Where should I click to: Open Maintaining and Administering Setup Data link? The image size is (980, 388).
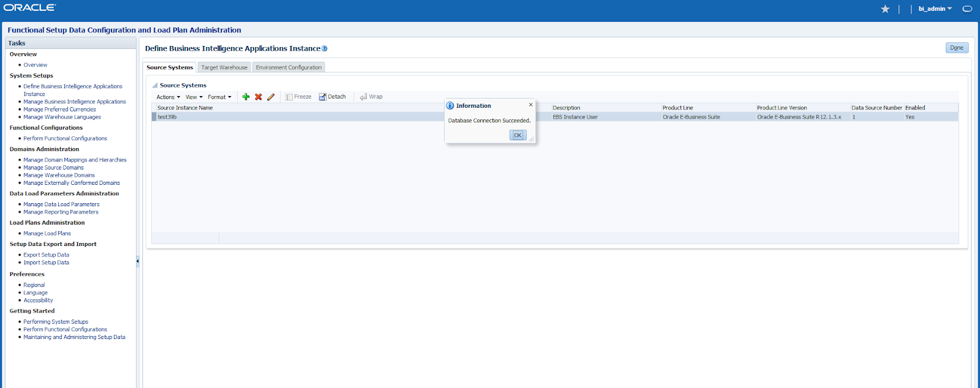pos(74,337)
